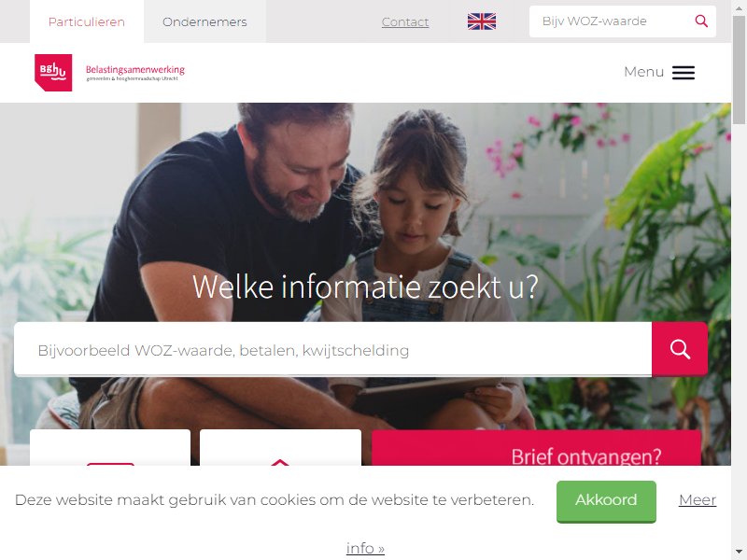
Task: Click the BghU logo
Action: click(53, 73)
